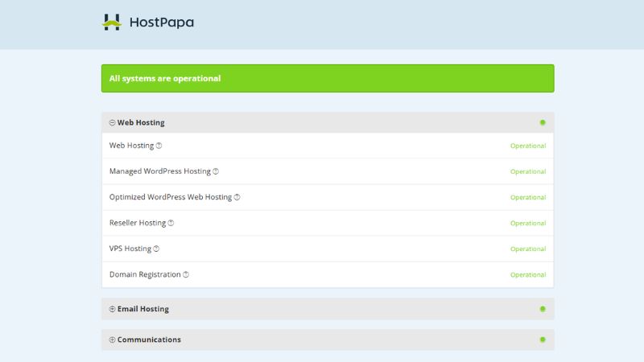Collapse the Web Hosting section
The height and width of the screenshot is (362, 644).
click(113, 123)
